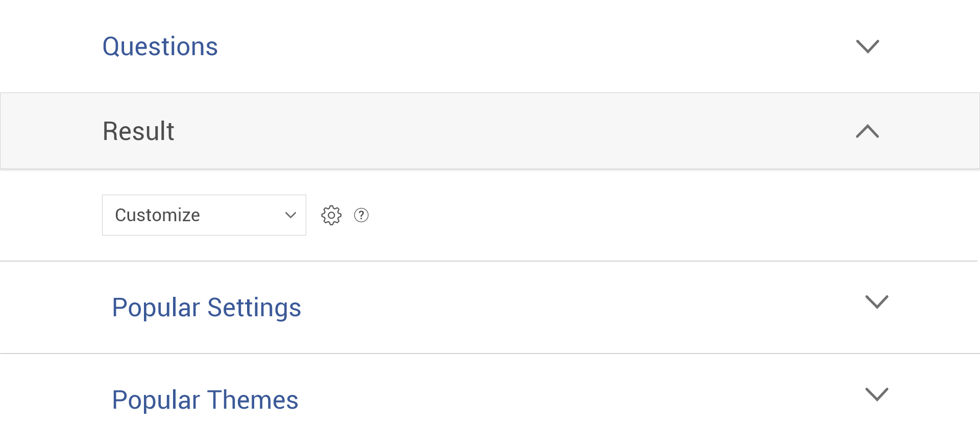
Task: Show help via the circled question mark
Action: (361, 215)
